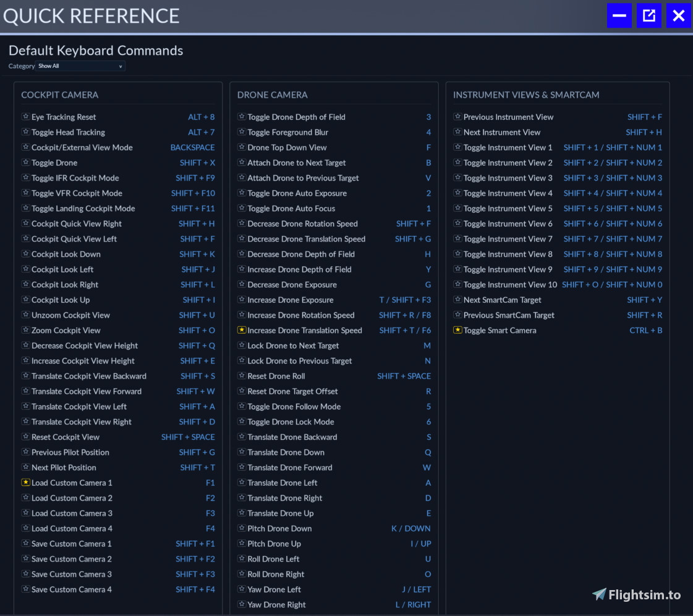Click star icon beside Next SmartCam Target

(458, 300)
